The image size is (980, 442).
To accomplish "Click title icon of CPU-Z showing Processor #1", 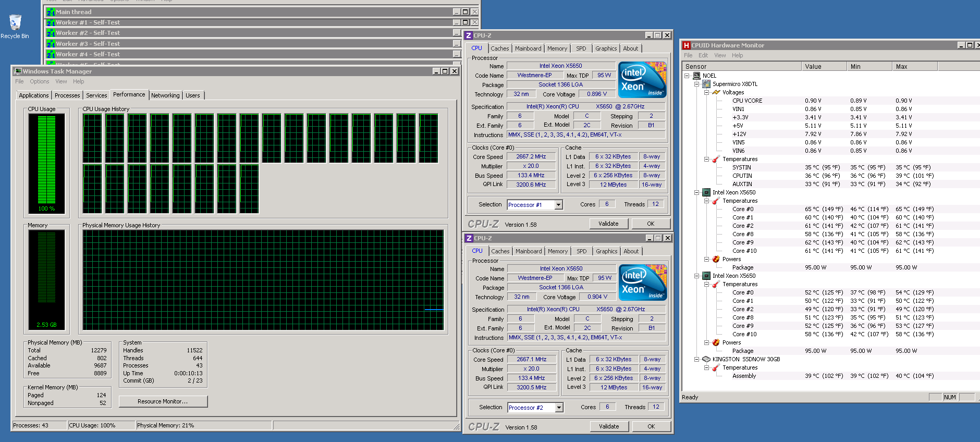I will click(x=469, y=35).
